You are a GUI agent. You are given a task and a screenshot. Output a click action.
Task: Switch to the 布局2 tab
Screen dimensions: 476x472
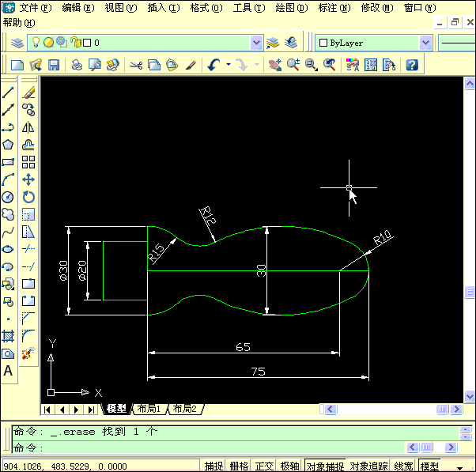tap(184, 409)
